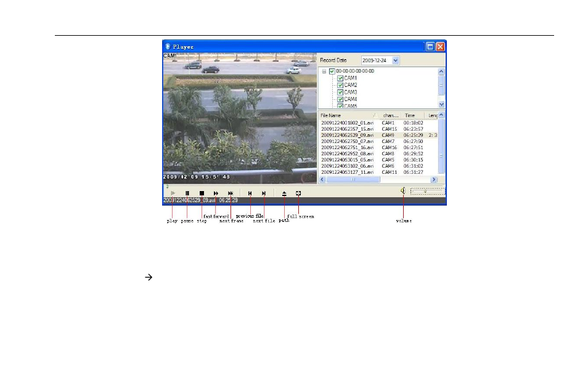Select file 20091224063102_06.avi
The image size is (588, 392).
click(x=347, y=166)
